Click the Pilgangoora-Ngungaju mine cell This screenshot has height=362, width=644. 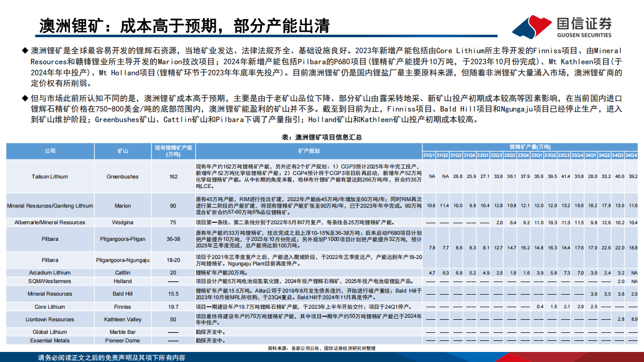pos(122,260)
